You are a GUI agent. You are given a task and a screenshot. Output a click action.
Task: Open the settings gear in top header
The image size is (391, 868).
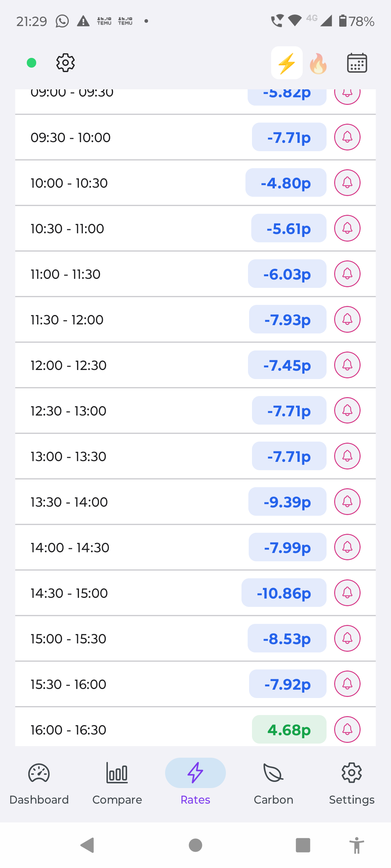click(x=66, y=63)
